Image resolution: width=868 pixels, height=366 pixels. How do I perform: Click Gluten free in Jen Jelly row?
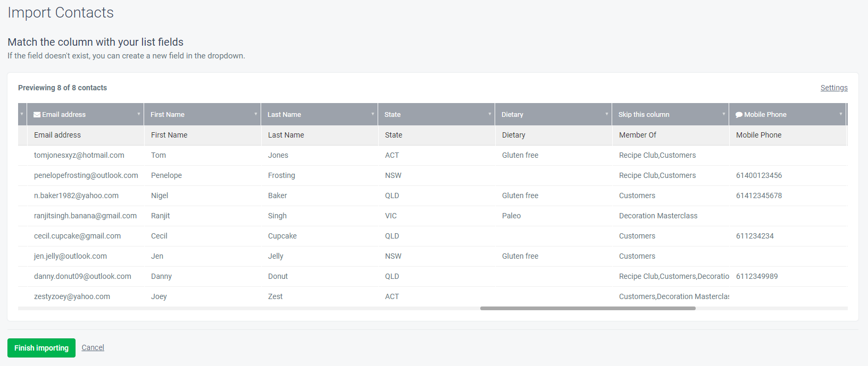[x=520, y=256]
